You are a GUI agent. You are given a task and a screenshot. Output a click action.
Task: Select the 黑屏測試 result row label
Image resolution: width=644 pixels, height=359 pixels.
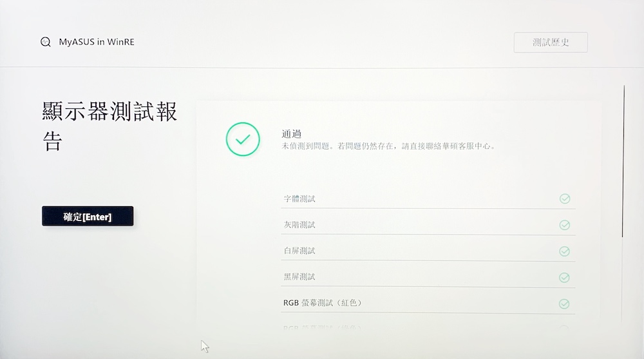pos(299,277)
